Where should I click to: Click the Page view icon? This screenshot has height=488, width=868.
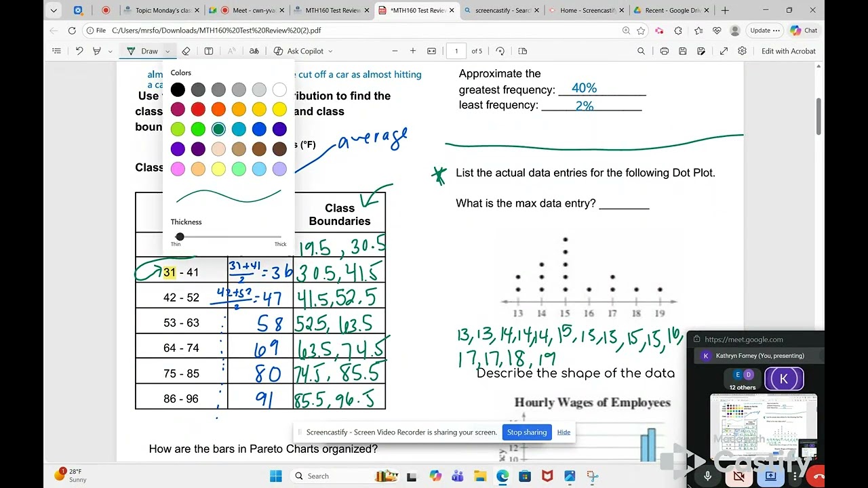(522, 51)
